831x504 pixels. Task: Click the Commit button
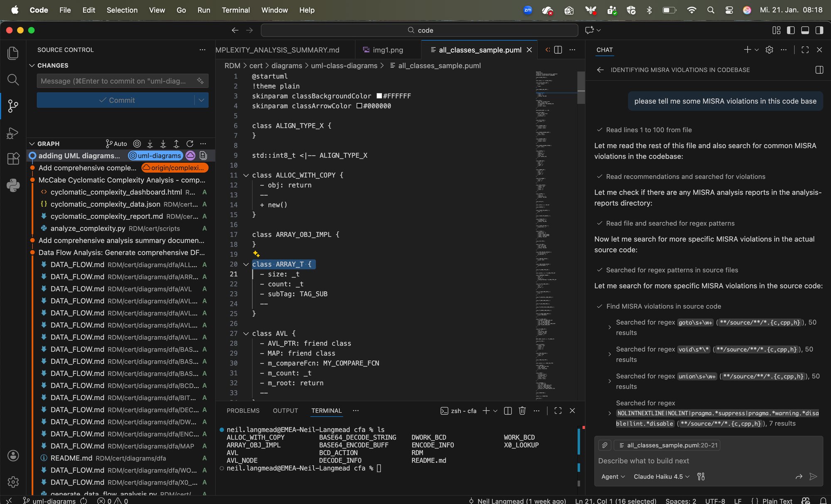point(116,100)
